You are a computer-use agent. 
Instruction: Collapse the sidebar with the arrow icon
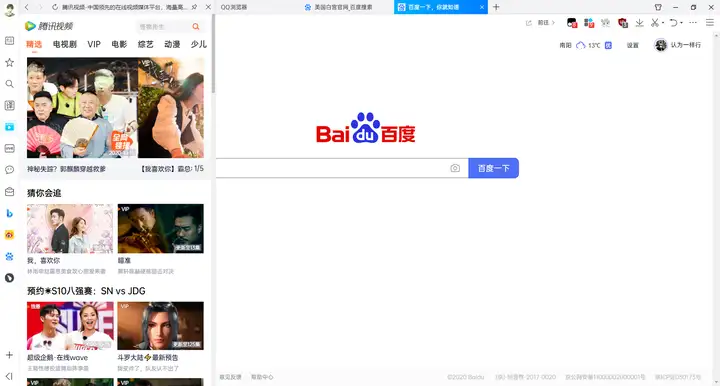9,376
